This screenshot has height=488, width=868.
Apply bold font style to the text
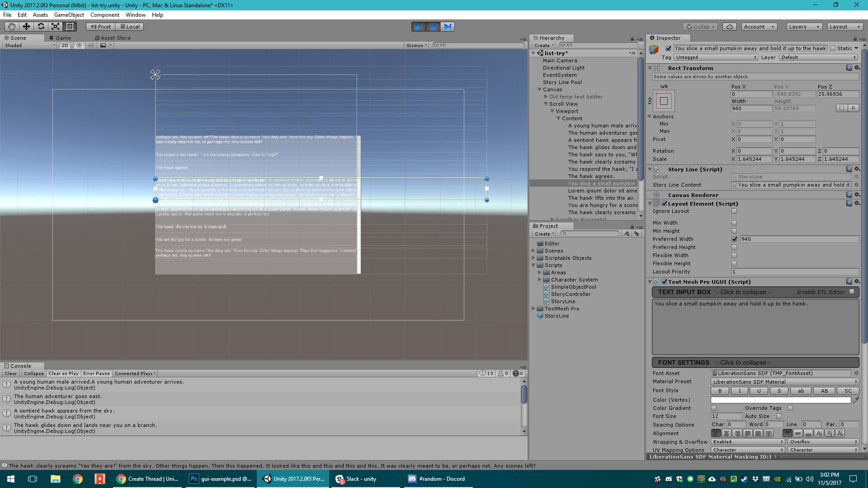click(720, 390)
